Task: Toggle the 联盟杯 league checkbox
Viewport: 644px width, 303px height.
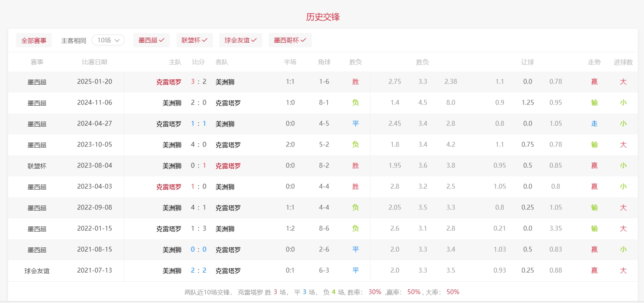Action: click(194, 40)
